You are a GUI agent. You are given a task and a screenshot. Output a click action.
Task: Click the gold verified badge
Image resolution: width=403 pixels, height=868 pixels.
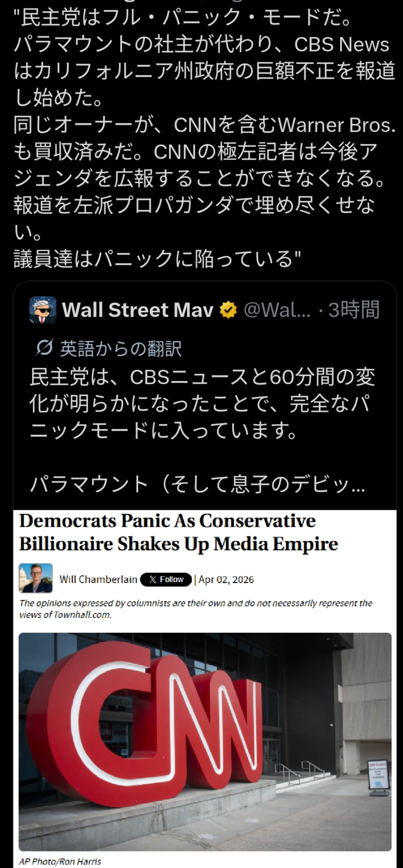click(x=228, y=310)
